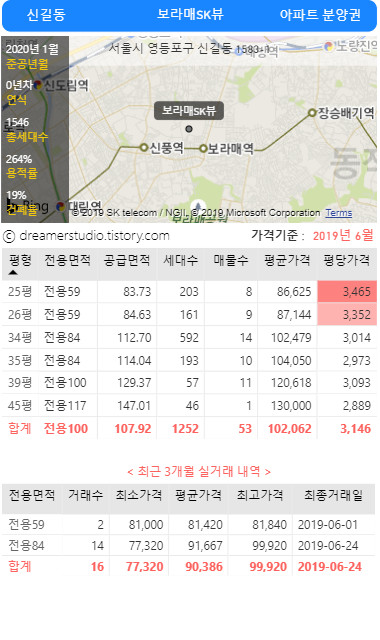Click the 최근 3개월 실거래 내역 heading

tap(199, 471)
